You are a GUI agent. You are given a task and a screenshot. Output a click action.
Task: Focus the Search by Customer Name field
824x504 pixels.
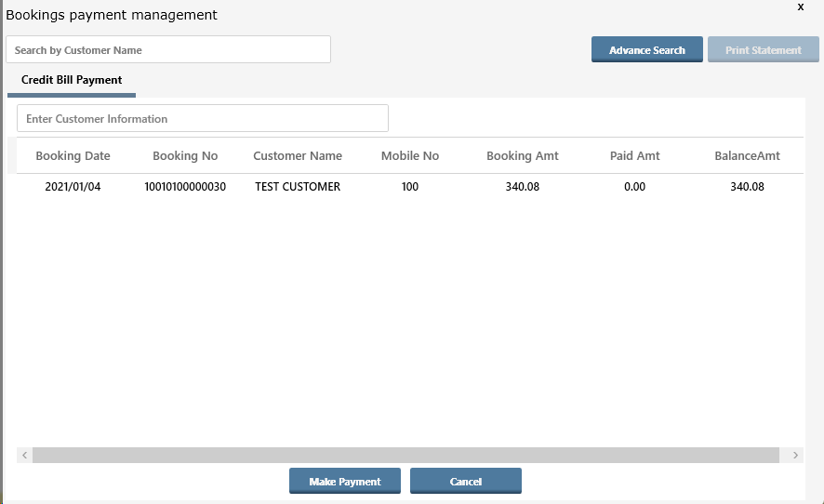(x=168, y=49)
